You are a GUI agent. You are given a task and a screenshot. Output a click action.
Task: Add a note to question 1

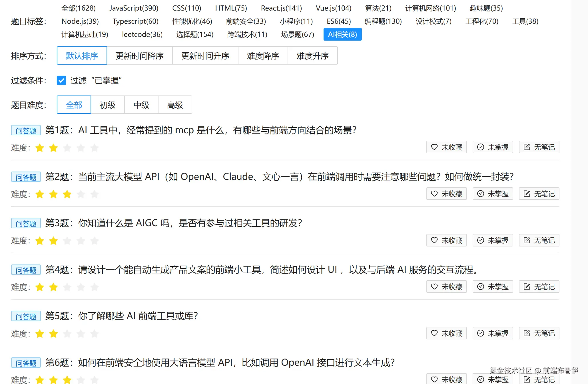pos(539,147)
